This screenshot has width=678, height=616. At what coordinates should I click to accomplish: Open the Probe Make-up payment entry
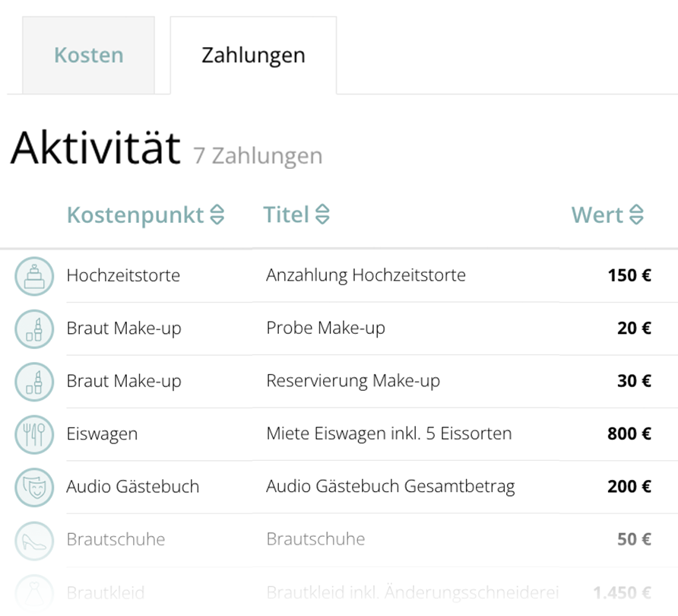click(325, 329)
